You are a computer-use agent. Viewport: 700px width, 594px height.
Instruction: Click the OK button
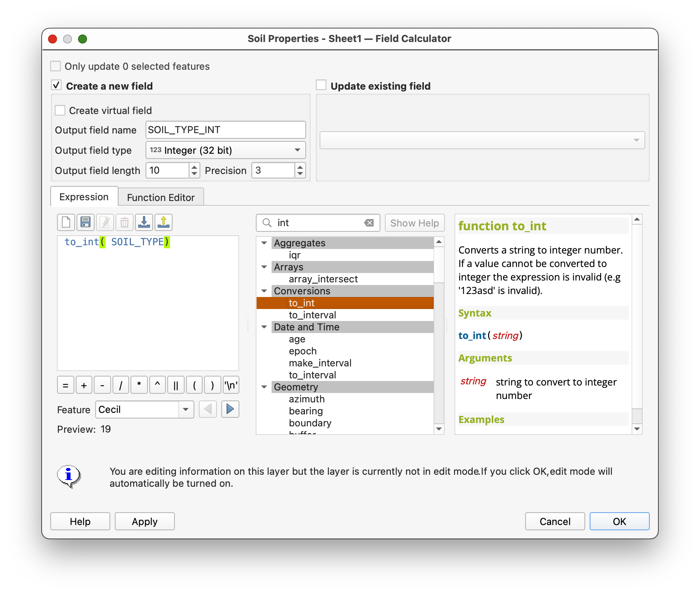(x=619, y=521)
